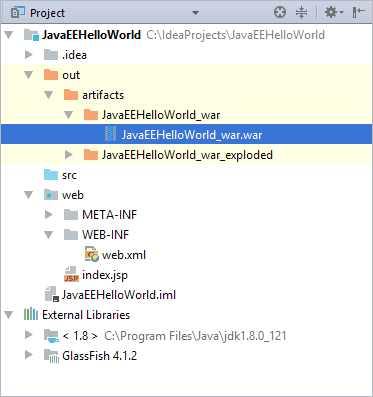Select the Project view label
Image resolution: width=373 pixels, height=397 pixels.
[x=47, y=13]
